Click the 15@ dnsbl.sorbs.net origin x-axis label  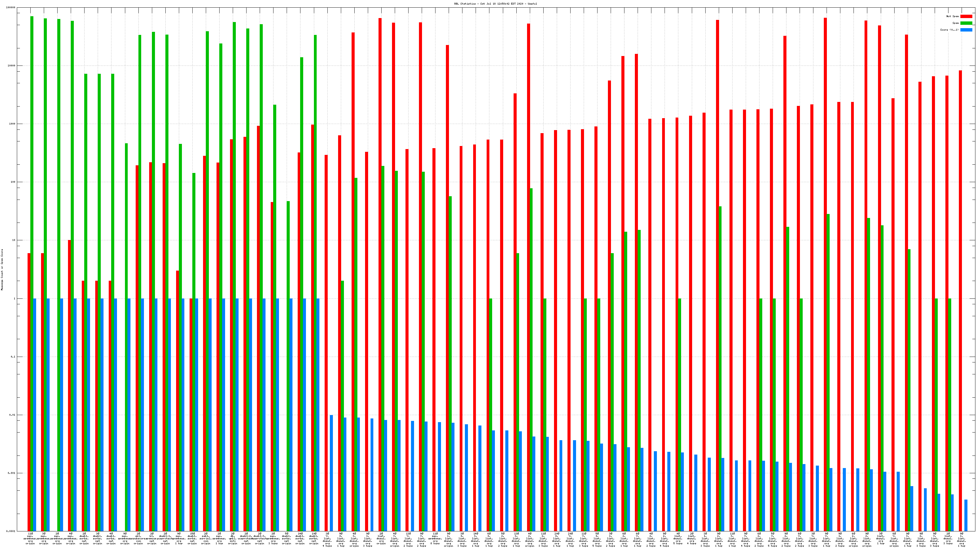click(192, 538)
